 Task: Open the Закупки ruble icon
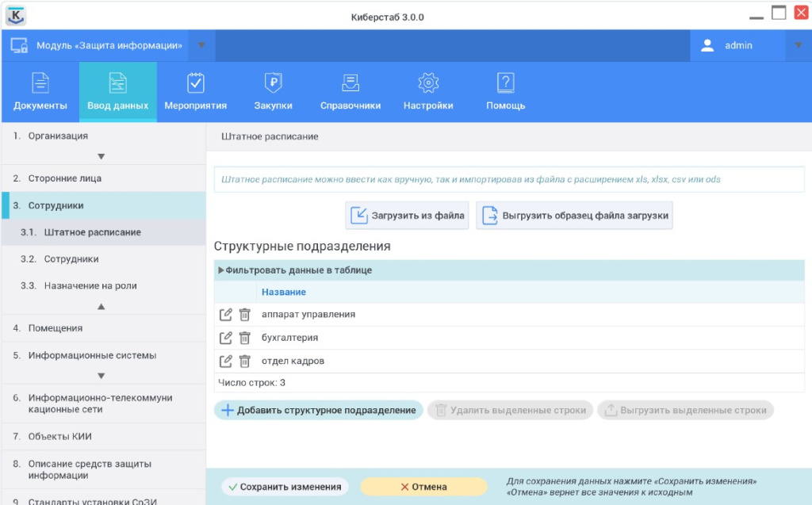coord(273,83)
